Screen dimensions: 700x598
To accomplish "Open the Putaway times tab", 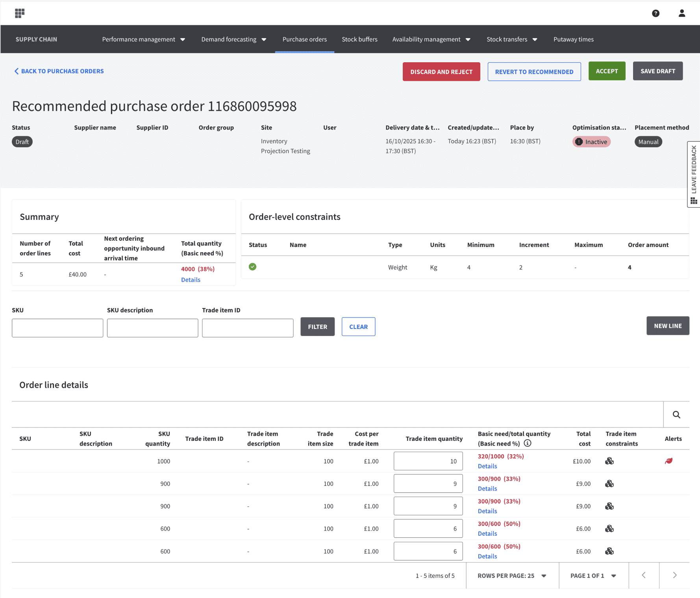I will [574, 39].
